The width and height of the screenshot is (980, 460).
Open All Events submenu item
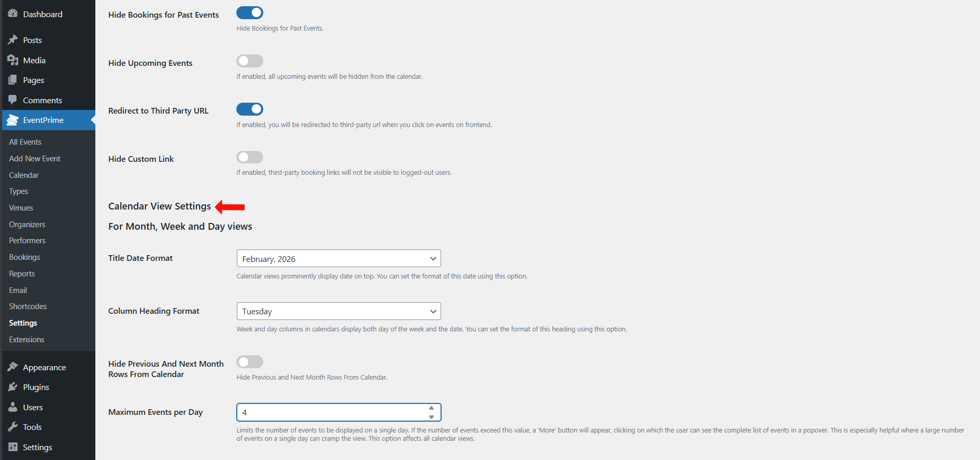(x=25, y=142)
